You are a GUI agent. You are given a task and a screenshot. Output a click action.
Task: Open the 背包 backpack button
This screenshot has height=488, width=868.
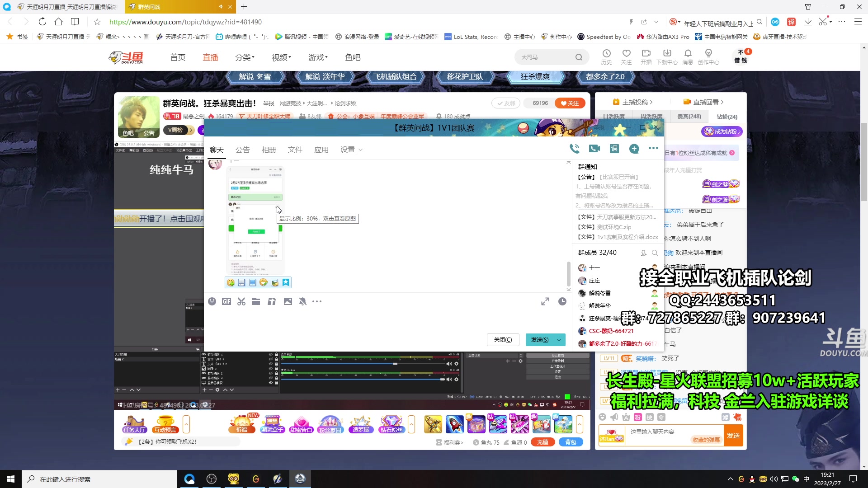click(x=571, y=442)
